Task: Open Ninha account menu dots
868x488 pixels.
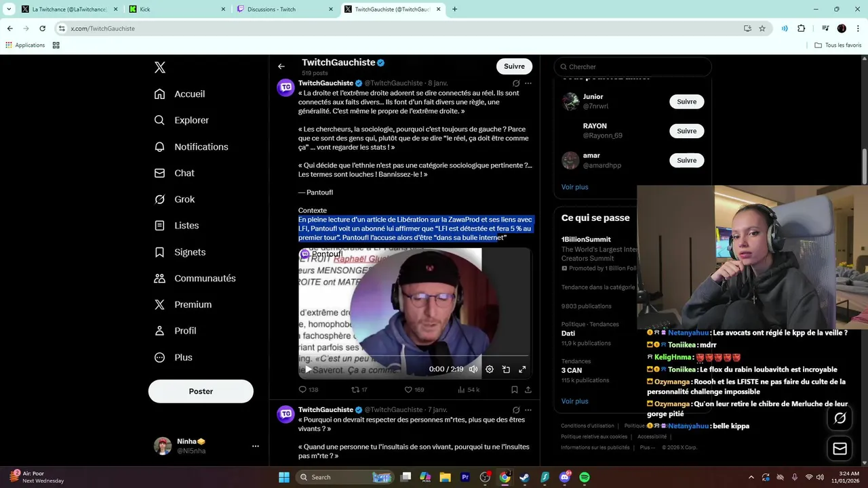Action: click(256, 446)
